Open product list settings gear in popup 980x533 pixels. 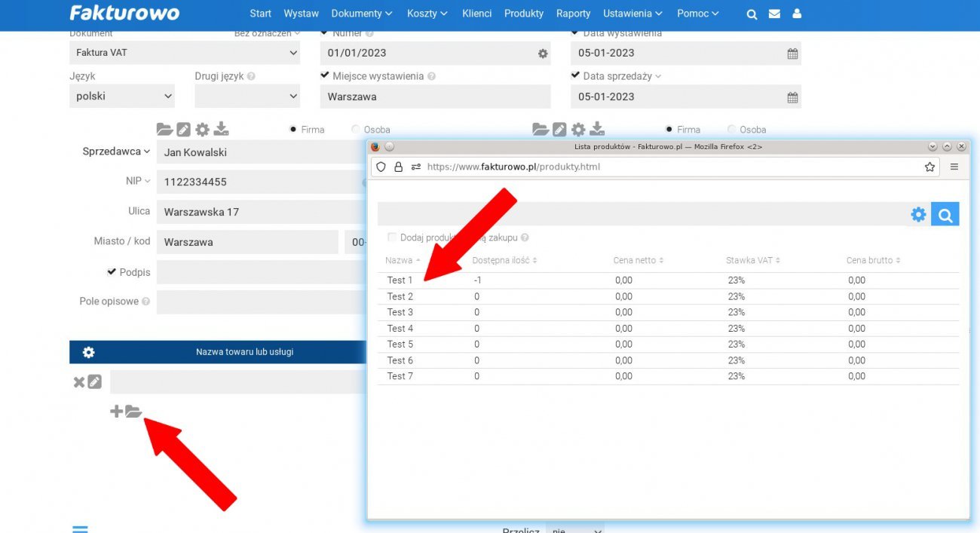918,215
